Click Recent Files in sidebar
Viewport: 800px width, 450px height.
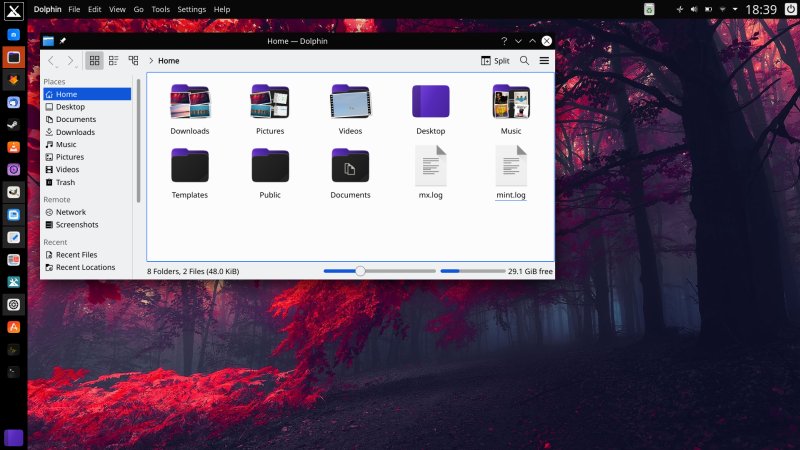(76, 255)
